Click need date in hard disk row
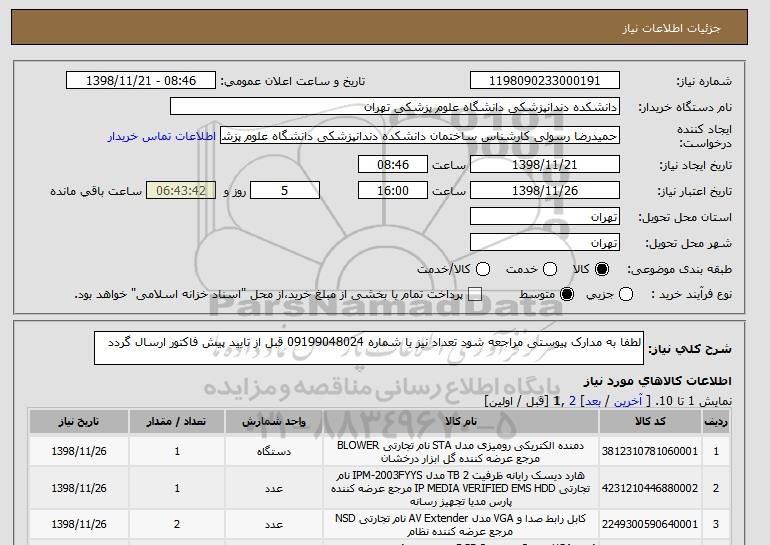Screen dimensions: 770x545 point(79,488)
